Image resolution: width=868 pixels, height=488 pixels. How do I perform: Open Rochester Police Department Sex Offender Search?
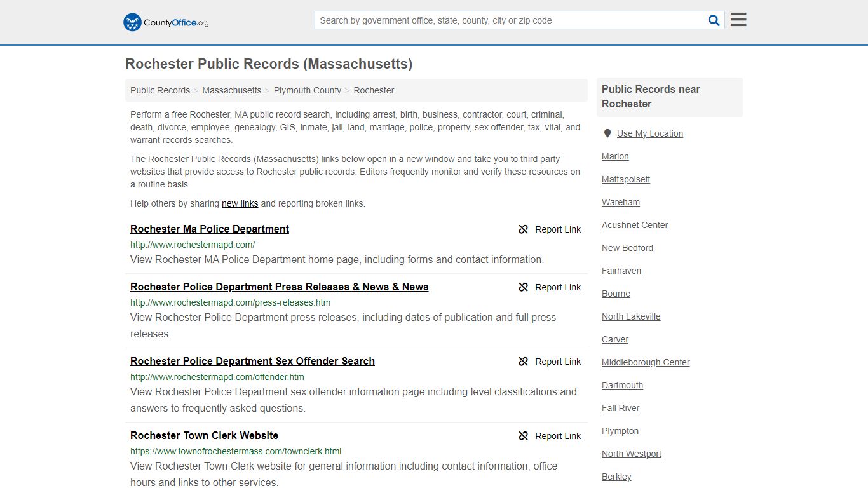pos(252,361)
